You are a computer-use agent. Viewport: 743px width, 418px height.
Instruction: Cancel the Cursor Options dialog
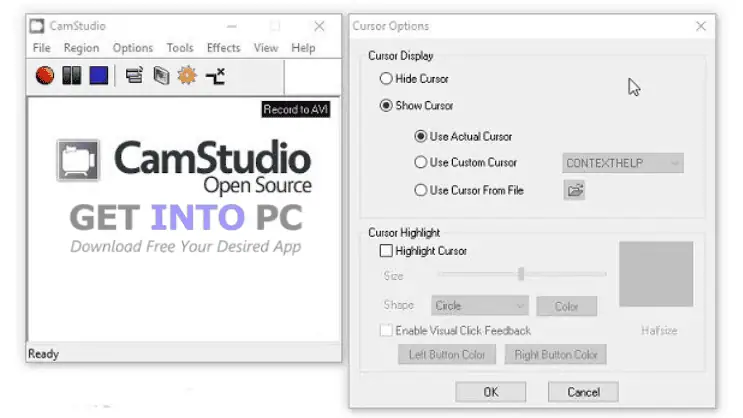tap(583, 392)
